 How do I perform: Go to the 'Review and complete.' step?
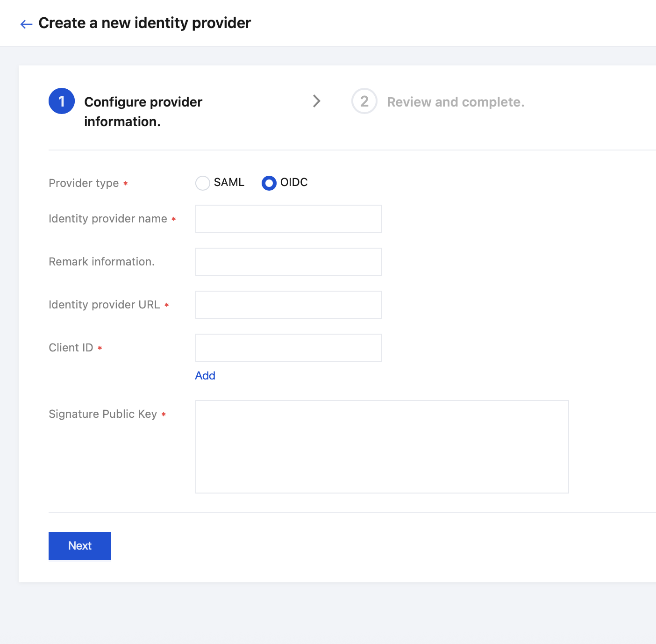pyautogui.click(x=456, y=102)
